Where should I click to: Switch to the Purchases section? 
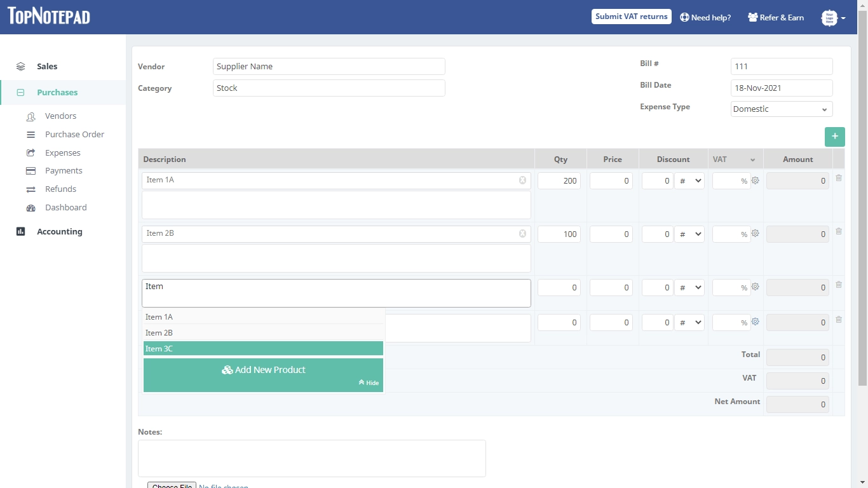(x=57, y=91)
